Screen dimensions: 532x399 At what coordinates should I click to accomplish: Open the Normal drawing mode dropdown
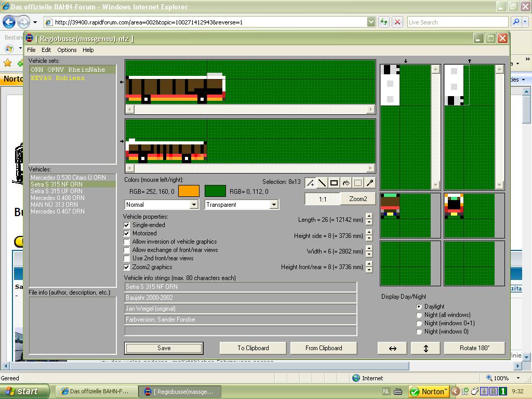(x=194, y=205)
